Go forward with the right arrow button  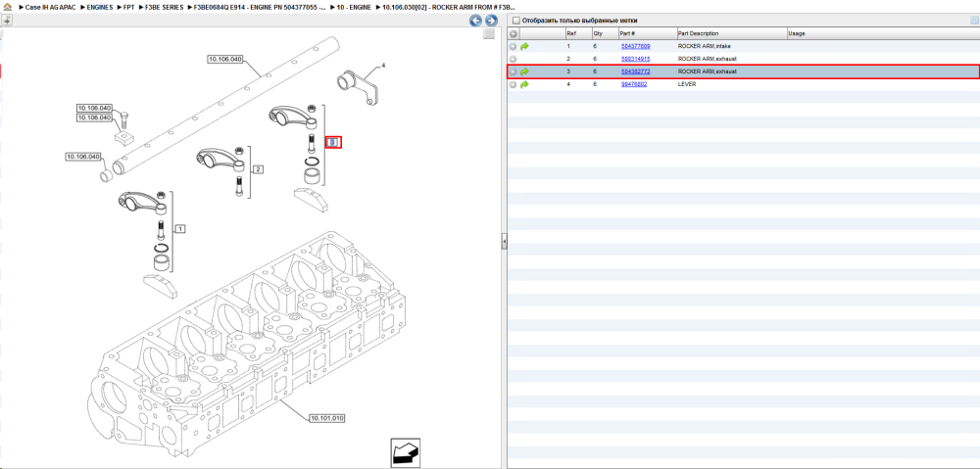pos(491,21)
